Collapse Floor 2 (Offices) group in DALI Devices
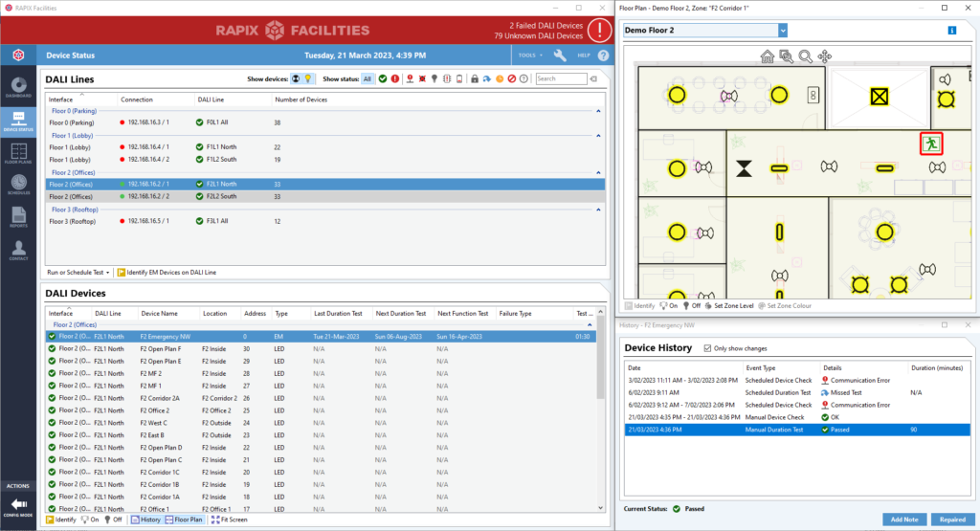 (x=590, y=325)
